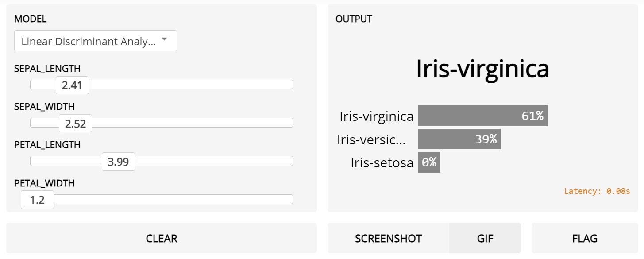The height and width of the screenshot is (259, 644).
Task: Click the orange latency readout text
Action: [597, 191]
